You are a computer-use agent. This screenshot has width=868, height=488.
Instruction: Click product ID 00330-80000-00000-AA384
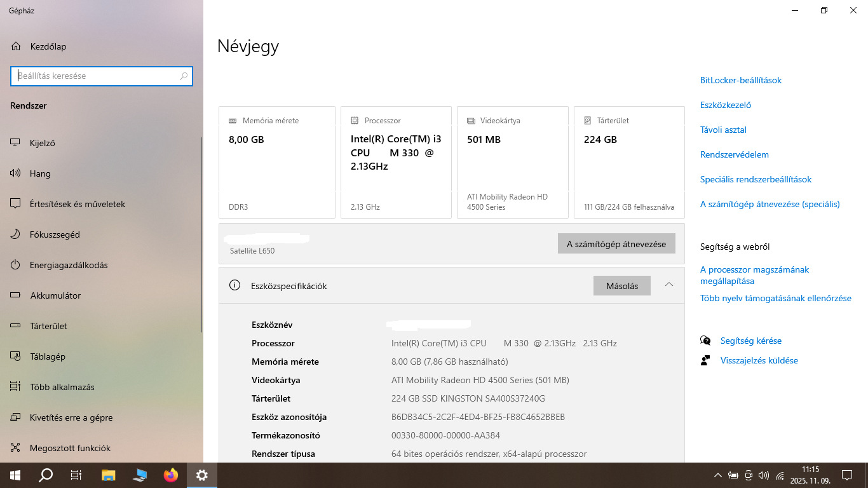pyautogui.click(x=445, y=435)
